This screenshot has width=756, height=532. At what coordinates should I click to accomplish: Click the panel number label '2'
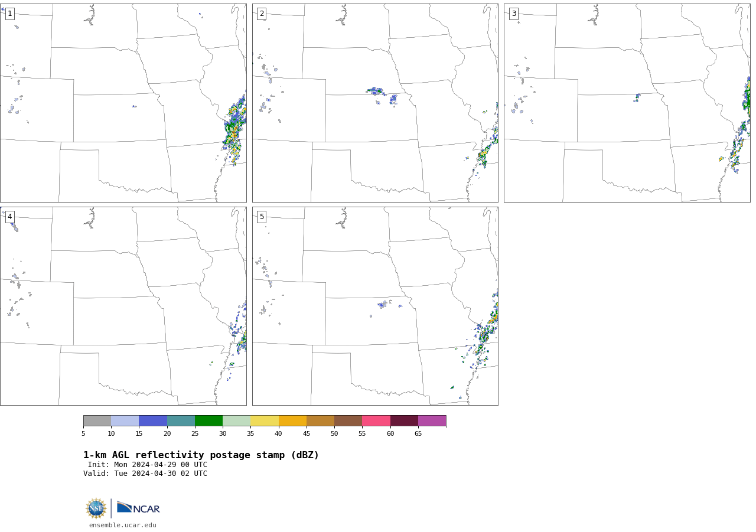262,14
